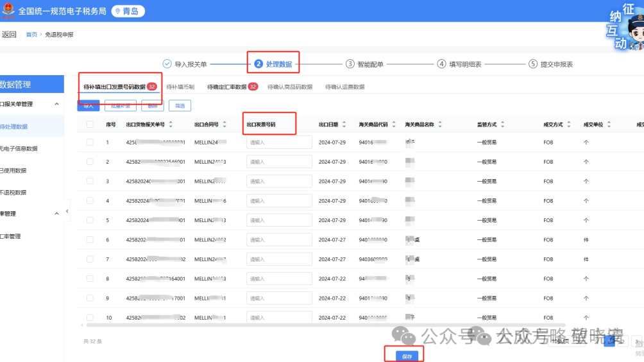Check the checkbox for row 5
Image resolution: width=644 pixels, height=362 pixels.
click(x=90, y=220)
